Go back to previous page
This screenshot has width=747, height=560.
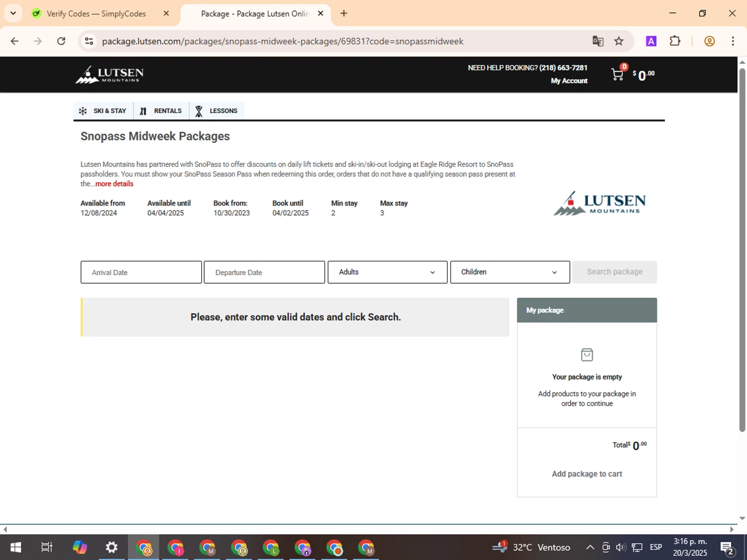pos(14,41)
